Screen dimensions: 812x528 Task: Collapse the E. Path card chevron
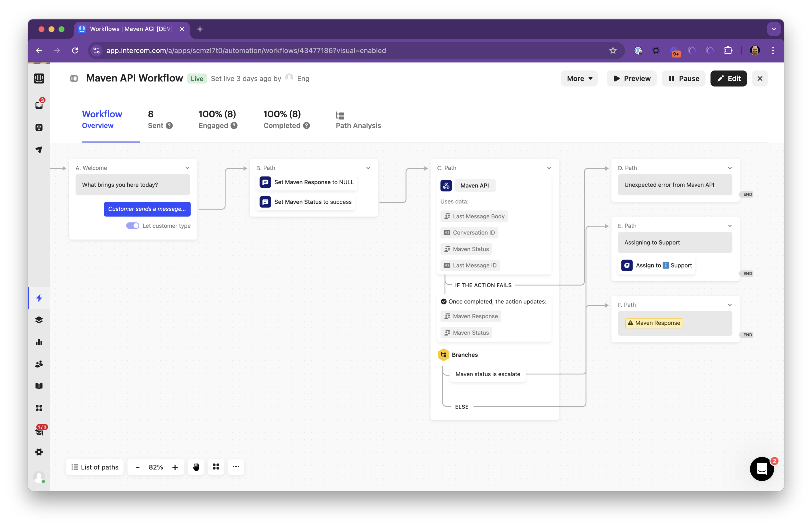729,225
